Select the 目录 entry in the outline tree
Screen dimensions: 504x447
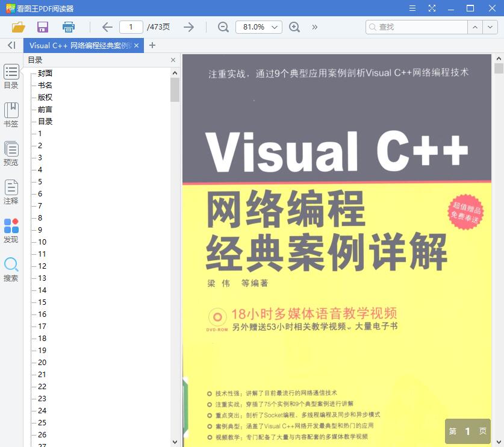coord(45,122)
